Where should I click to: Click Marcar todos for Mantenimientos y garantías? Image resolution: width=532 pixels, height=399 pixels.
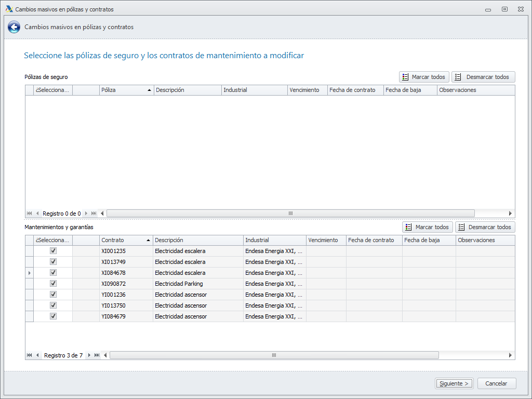pos(428,227)
